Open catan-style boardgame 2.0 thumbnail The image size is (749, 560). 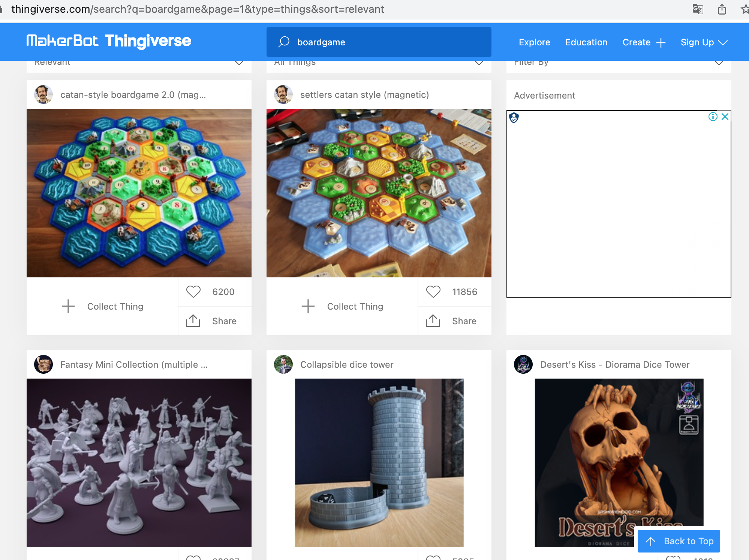(x=139, y=193)
